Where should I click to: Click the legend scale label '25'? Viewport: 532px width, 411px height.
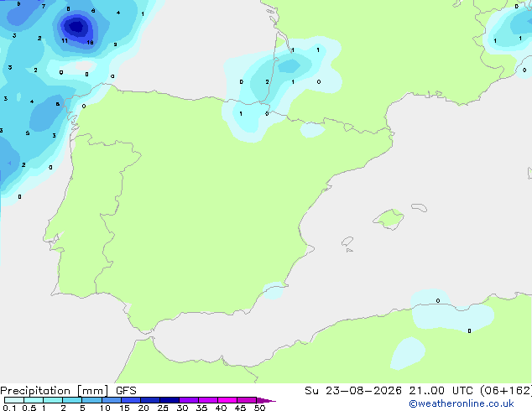pyautogui.click(x=163, y=408)
